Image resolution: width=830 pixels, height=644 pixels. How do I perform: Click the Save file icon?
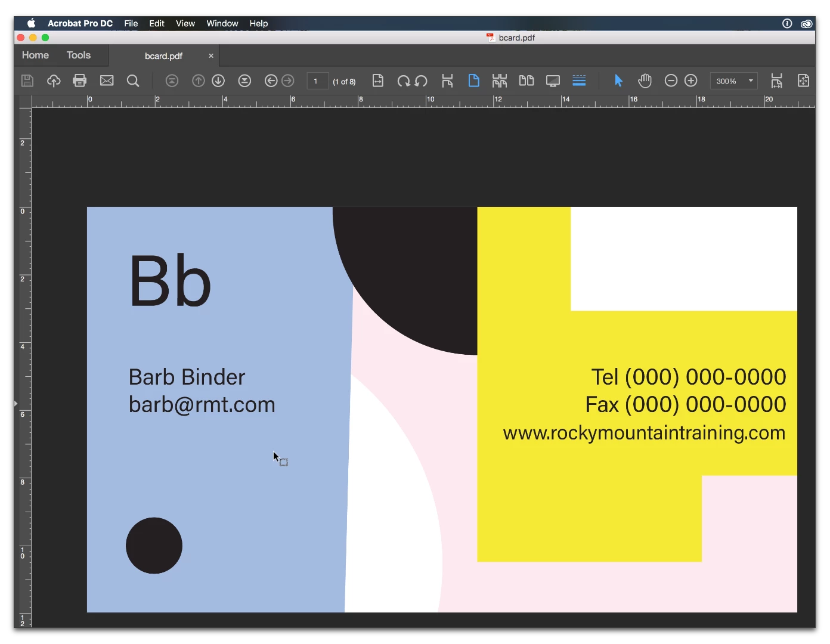[27, 80]
